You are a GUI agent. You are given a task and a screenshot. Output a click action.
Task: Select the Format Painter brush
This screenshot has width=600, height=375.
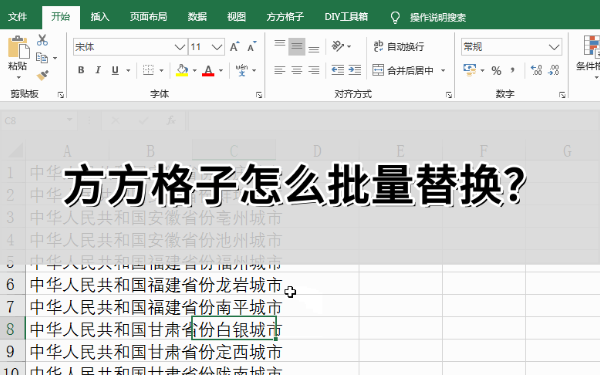click(x=42, y=75)
